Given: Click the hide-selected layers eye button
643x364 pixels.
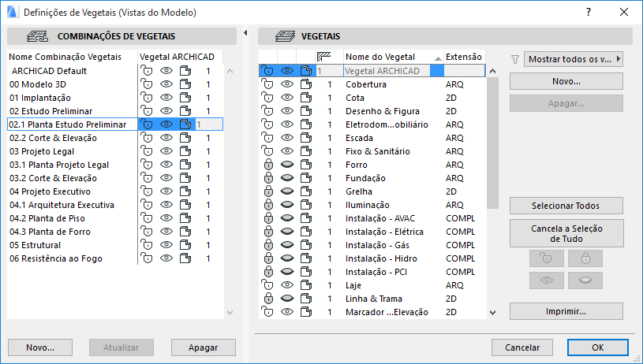Looking at the screenshot, I should click(585, 280).
